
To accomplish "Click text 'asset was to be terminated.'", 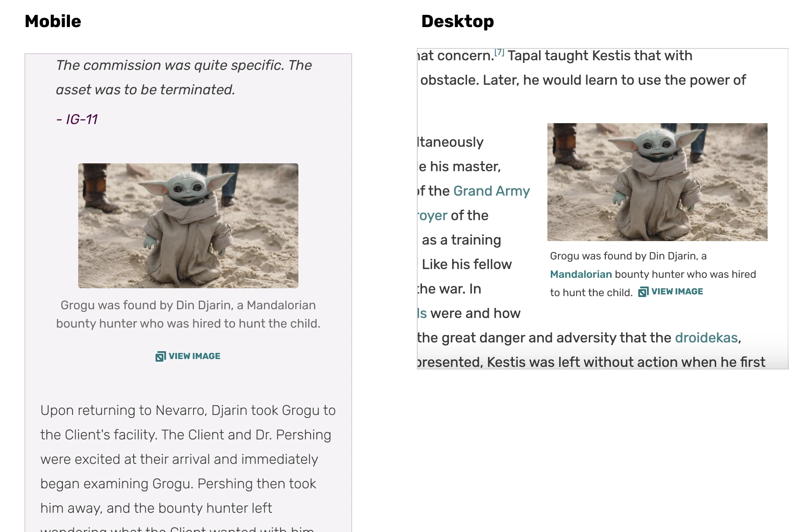I will (145, 90).
